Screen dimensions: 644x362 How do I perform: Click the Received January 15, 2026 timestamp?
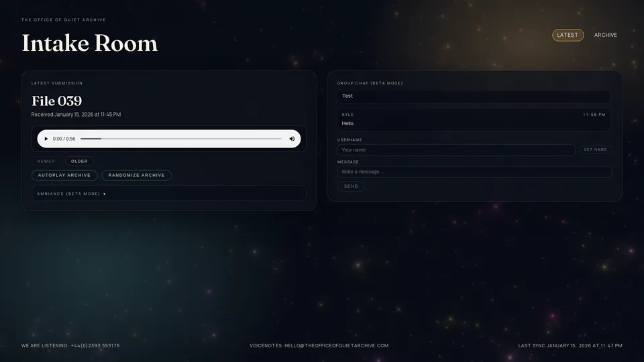(x=76, y=115)
